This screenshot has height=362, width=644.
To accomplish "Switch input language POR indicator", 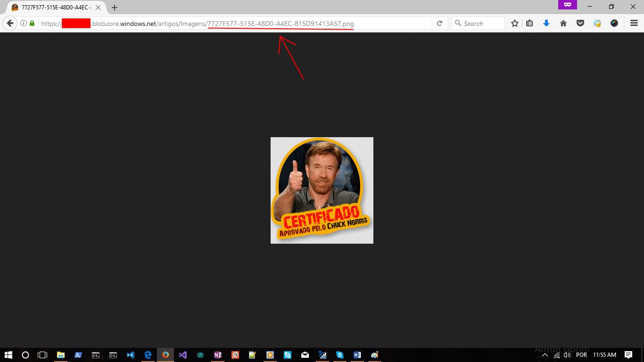I will click(x=582, y=355).
